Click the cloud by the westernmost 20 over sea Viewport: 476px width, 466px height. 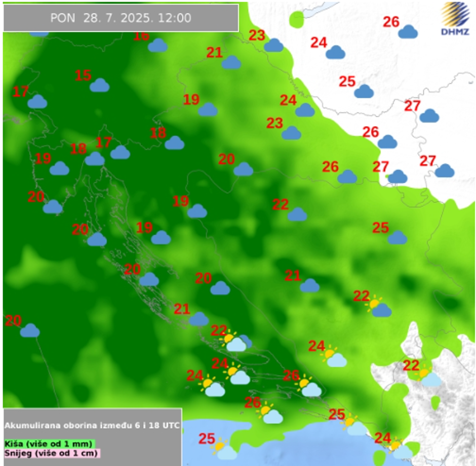pos(29,330)
